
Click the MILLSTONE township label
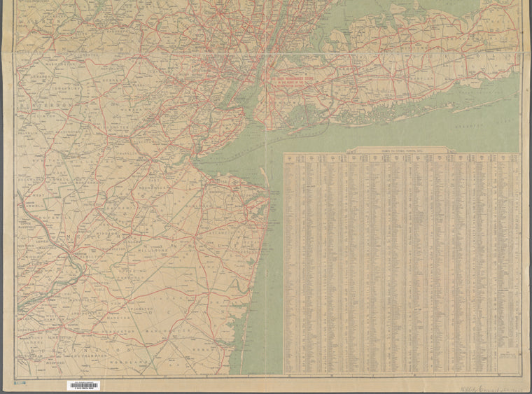(x=153, y=250)
